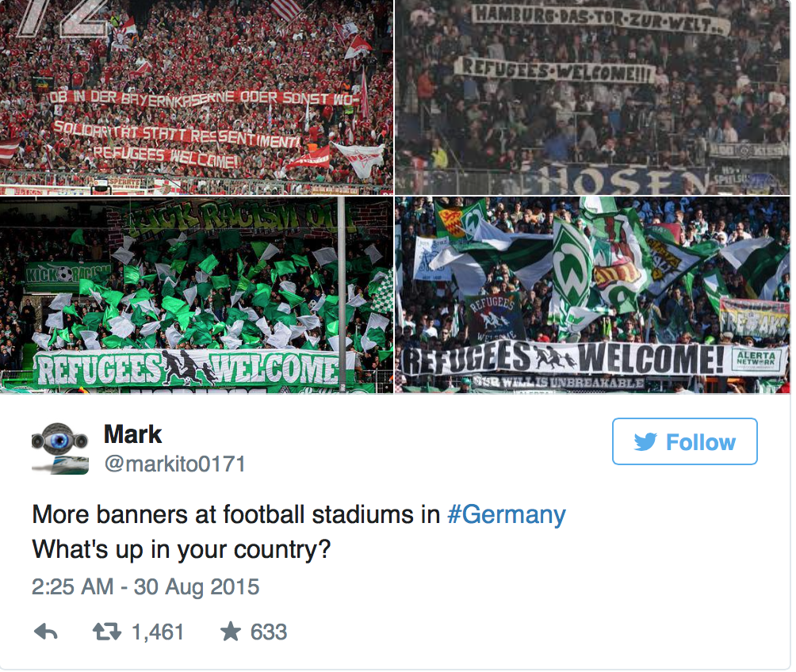Screen dimensions: 796x672
Task: Open the red Bayern fans banner photo
Action: tap(197, 97)
